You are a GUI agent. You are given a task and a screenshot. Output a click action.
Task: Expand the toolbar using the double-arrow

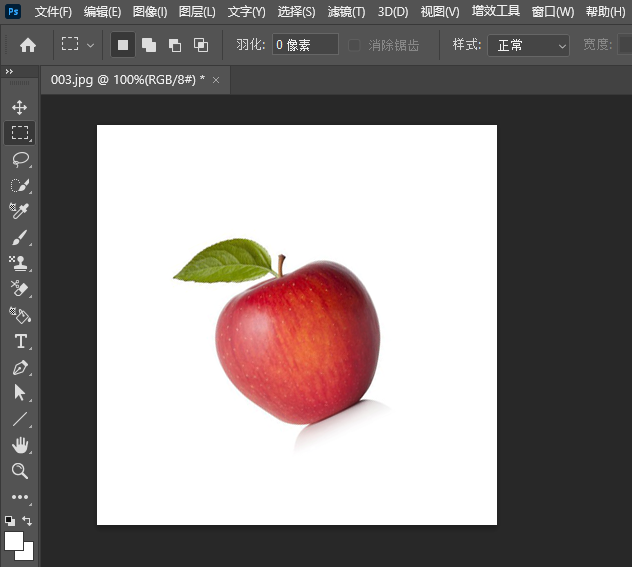[9, 72]
